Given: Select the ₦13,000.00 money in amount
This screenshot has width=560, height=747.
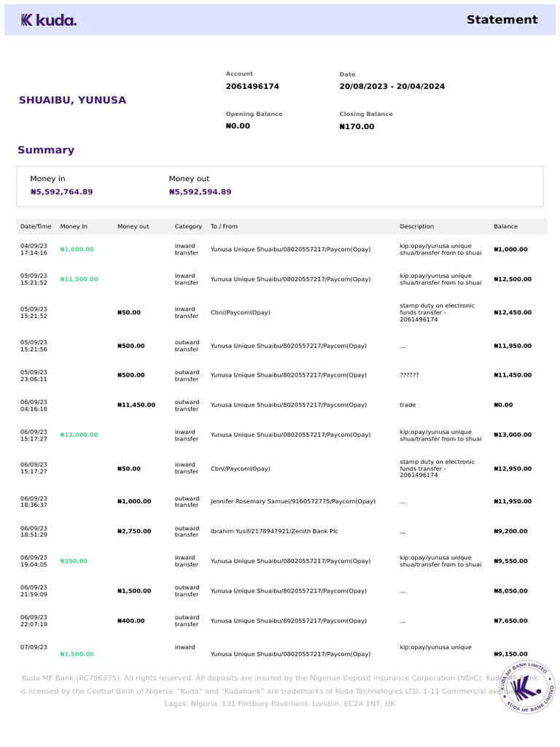Looking at the screenshot, I should (79, 435).
